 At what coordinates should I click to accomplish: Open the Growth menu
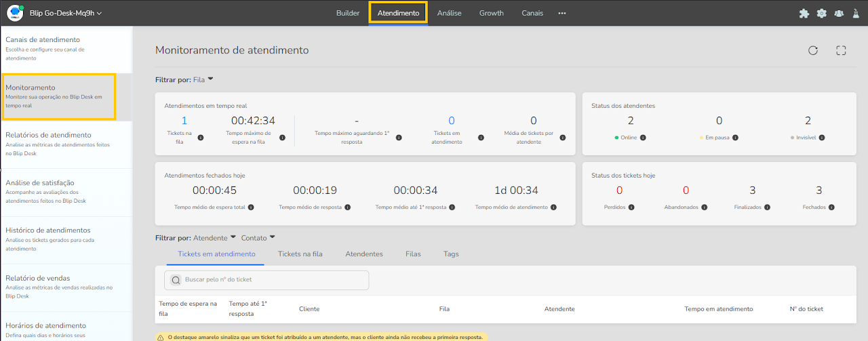point(492,13)
